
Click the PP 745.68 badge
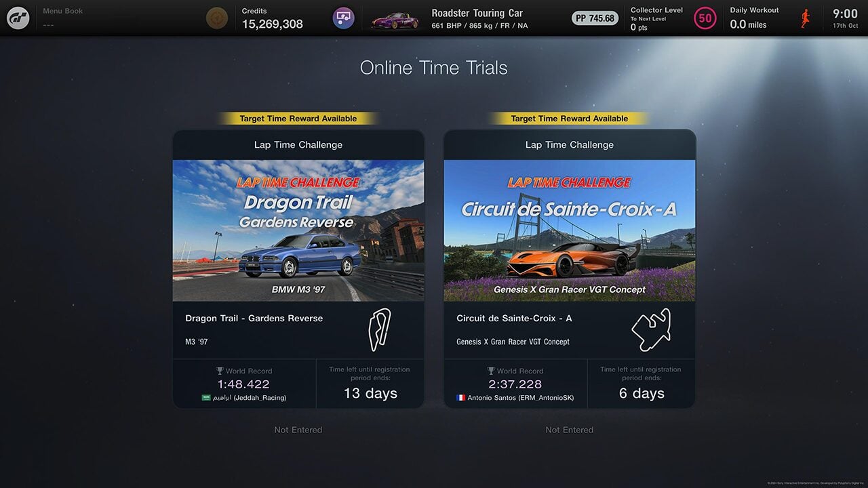tap(595, 18)
